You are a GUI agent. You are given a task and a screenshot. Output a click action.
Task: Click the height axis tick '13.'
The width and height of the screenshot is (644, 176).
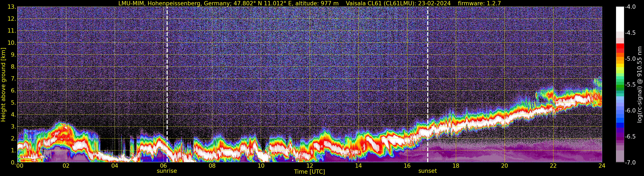(12, 7)
